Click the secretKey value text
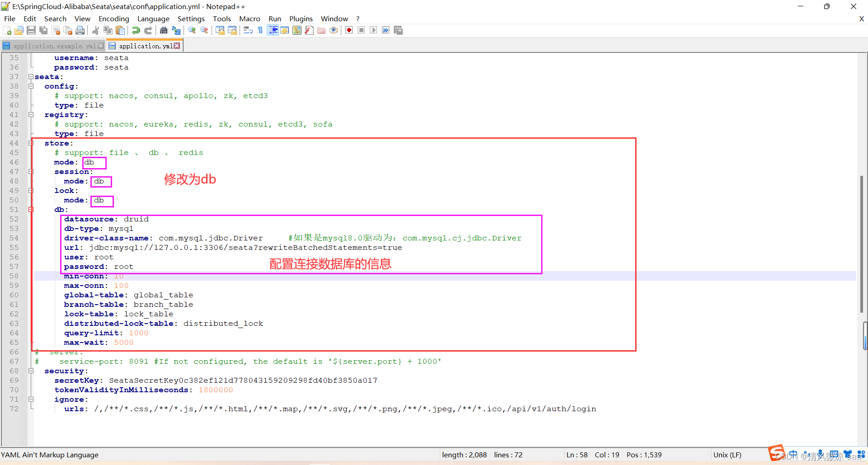Screen dimensions: 868x465 pyautogui.click(x=243, y=380)
